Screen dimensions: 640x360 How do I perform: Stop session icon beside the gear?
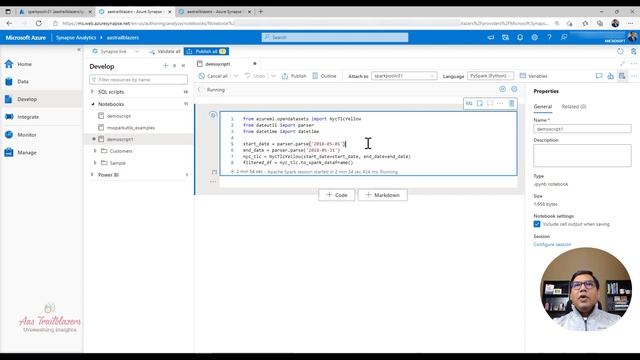coord(502,89)
